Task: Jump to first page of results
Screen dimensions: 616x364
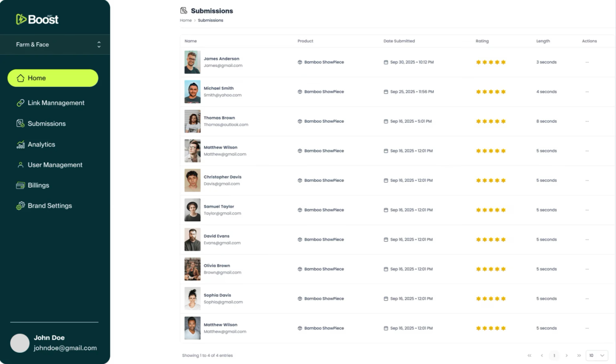Action: 529,355
